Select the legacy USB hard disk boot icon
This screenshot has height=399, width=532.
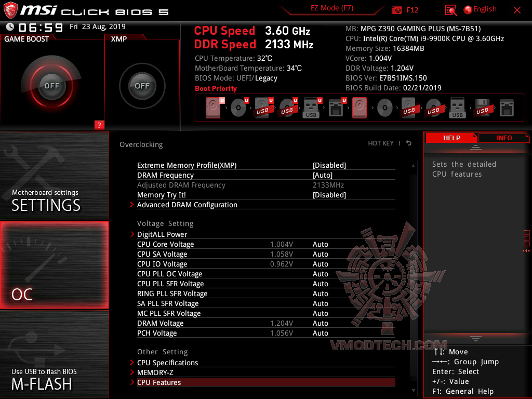pyautogui.click(x=409, y=108)
